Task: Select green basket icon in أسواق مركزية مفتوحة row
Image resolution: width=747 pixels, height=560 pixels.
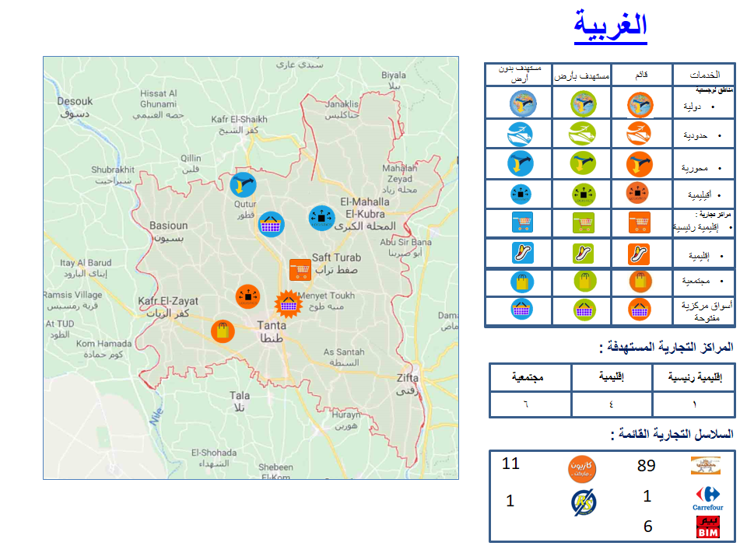Action: pos(584,310)
